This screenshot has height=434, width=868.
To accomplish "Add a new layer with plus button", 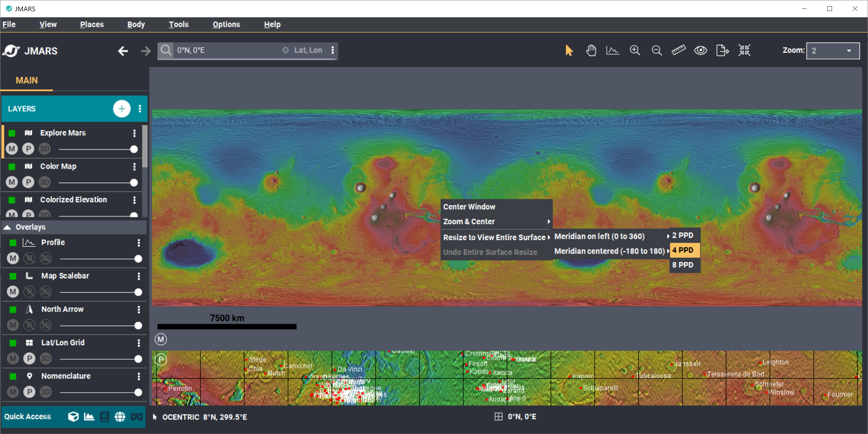I will tap(122, 109).
